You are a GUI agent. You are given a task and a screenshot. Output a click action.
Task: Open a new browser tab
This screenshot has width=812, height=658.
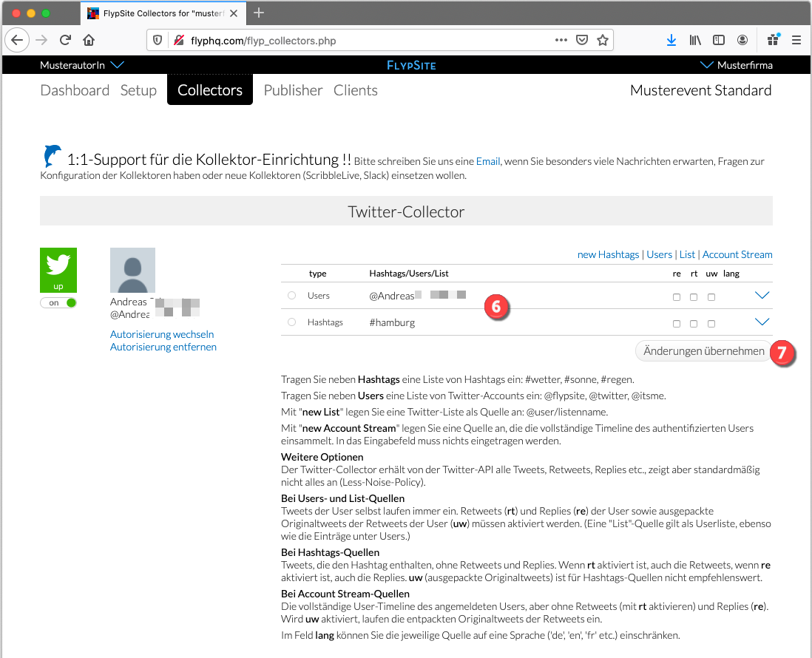pyautogui.click(x=259, y=13)
